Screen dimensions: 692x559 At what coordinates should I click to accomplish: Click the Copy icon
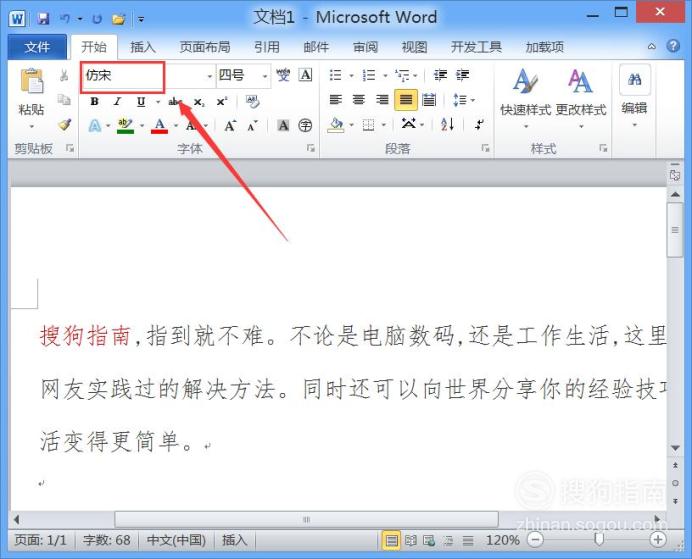(64, 100)
